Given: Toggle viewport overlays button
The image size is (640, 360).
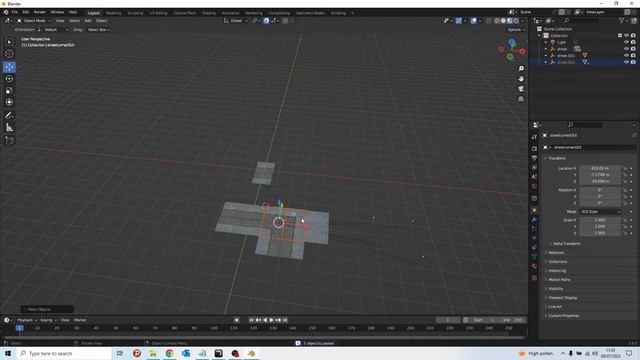Looking at the screenshot, I should [x=473, y=20].
